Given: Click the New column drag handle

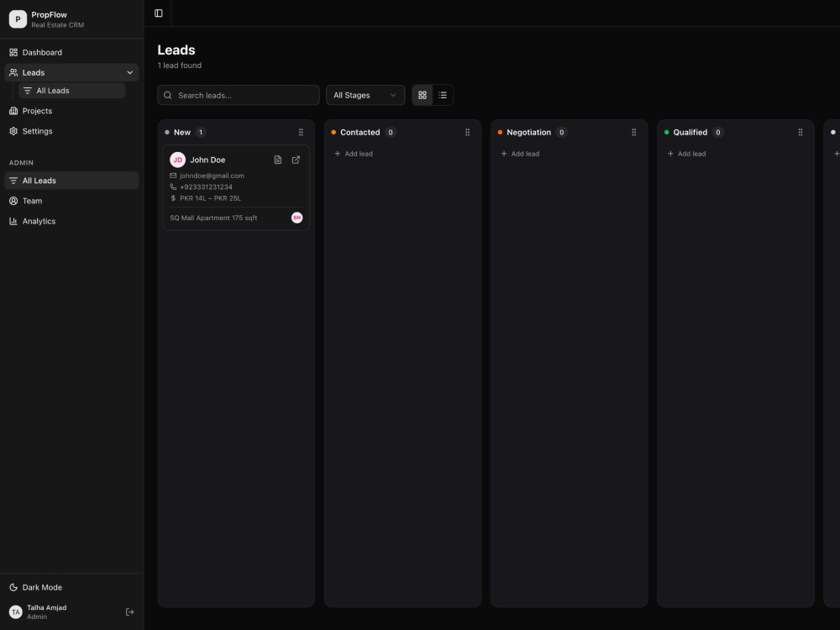Looking at the screenshot, I should point(301,133).
